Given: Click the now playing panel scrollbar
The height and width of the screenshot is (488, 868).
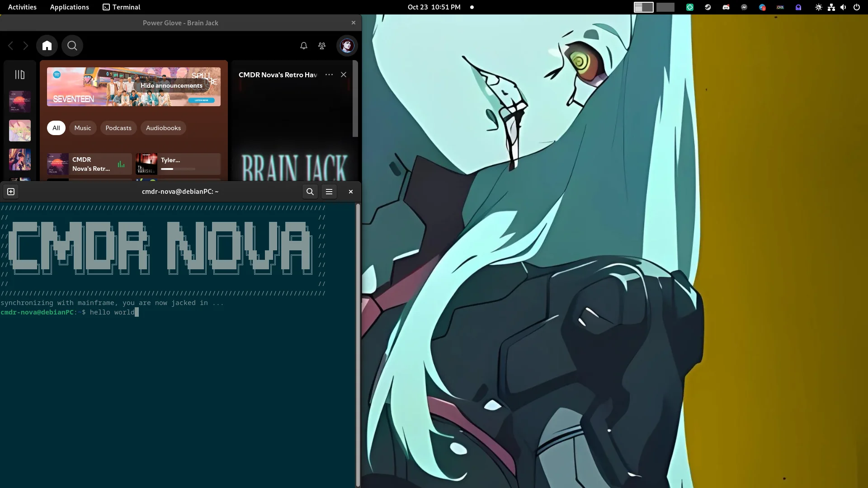Looking at the screenshot, I should [x=355, y=99].
